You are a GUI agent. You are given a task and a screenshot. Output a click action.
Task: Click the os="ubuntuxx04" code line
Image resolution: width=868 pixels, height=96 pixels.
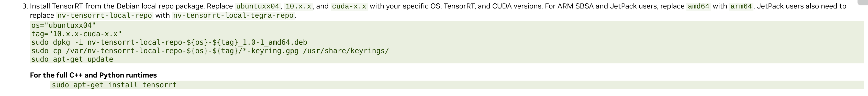click(64, 25)
